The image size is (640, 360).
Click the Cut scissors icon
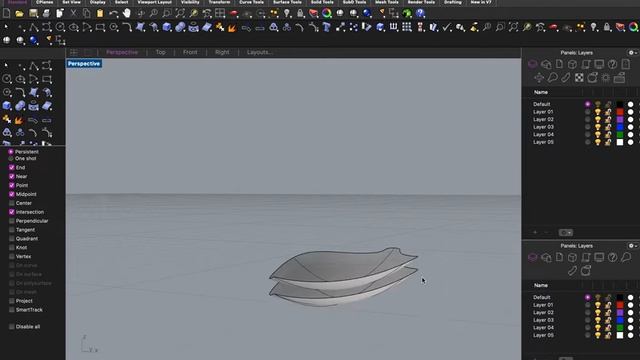[x=73, y=13]
